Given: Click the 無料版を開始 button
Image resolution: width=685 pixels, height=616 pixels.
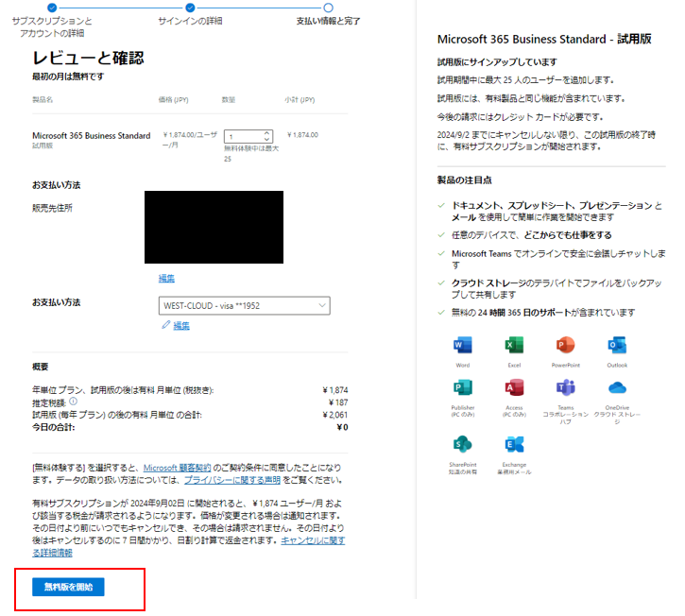Looking at the screenshot, I should (x=68, y=587).
